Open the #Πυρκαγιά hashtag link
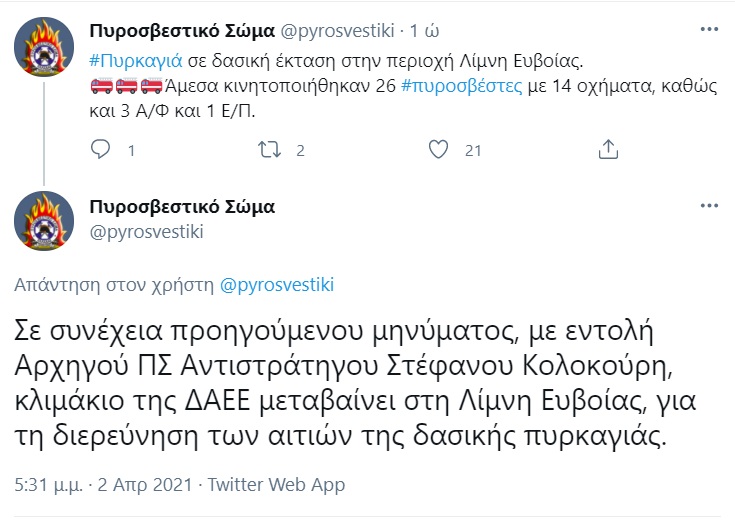 [x=135, y=61]
